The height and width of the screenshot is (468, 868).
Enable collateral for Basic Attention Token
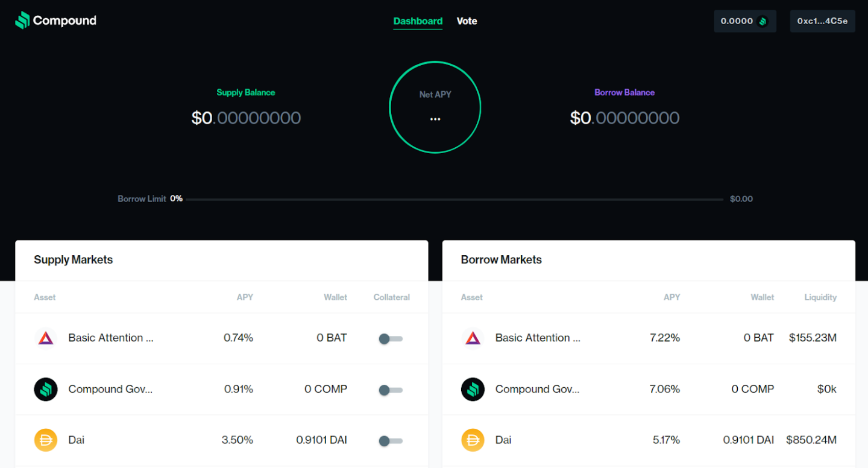[390, 339]
